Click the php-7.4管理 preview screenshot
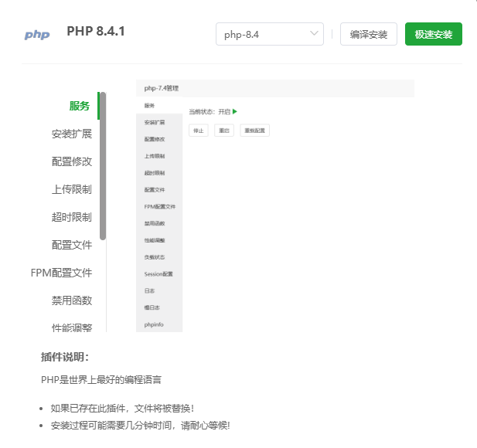Screen dimensions: 477x448 click(275, 205)
